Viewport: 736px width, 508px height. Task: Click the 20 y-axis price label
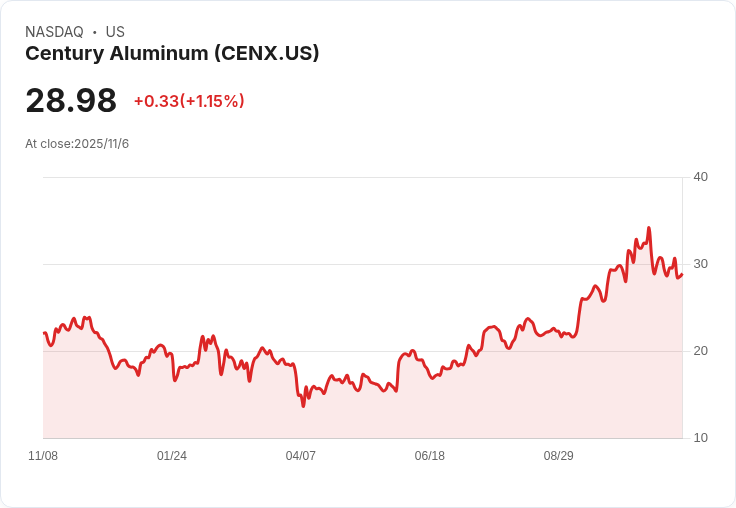point(700,351)
